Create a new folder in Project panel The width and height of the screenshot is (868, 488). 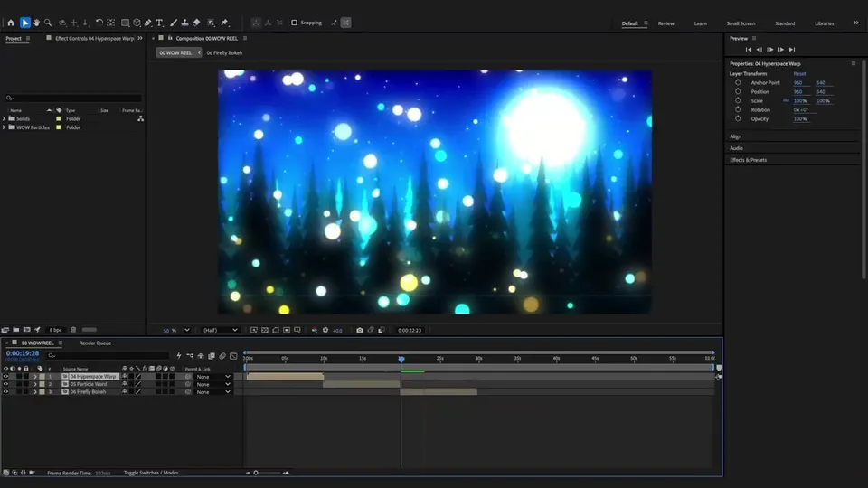[x=16, y=330]
